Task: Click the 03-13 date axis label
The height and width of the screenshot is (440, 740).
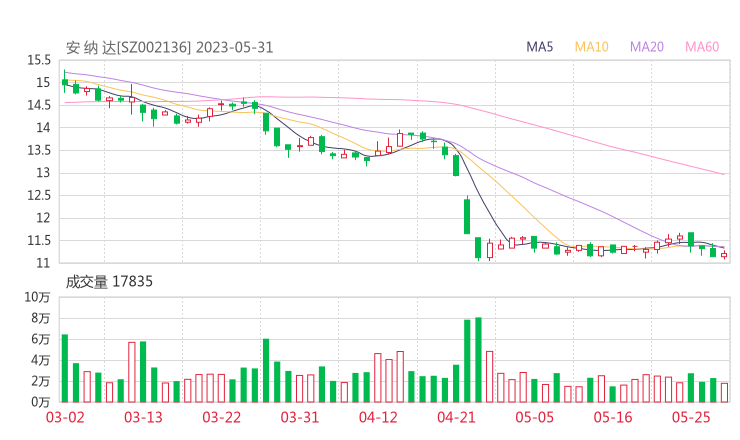Action: [143, 417]
